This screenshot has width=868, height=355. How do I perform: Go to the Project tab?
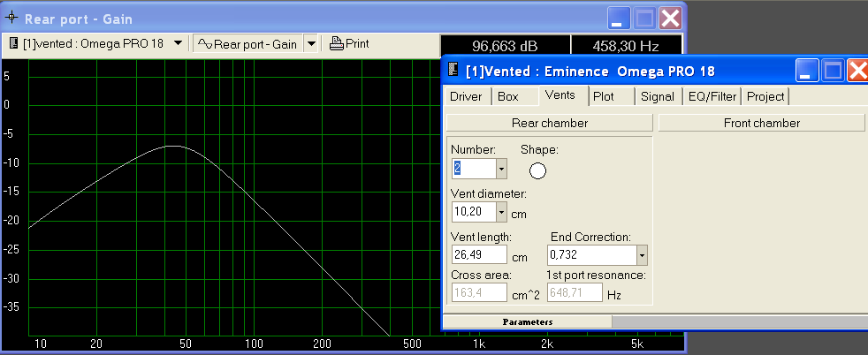click(765, 97)
